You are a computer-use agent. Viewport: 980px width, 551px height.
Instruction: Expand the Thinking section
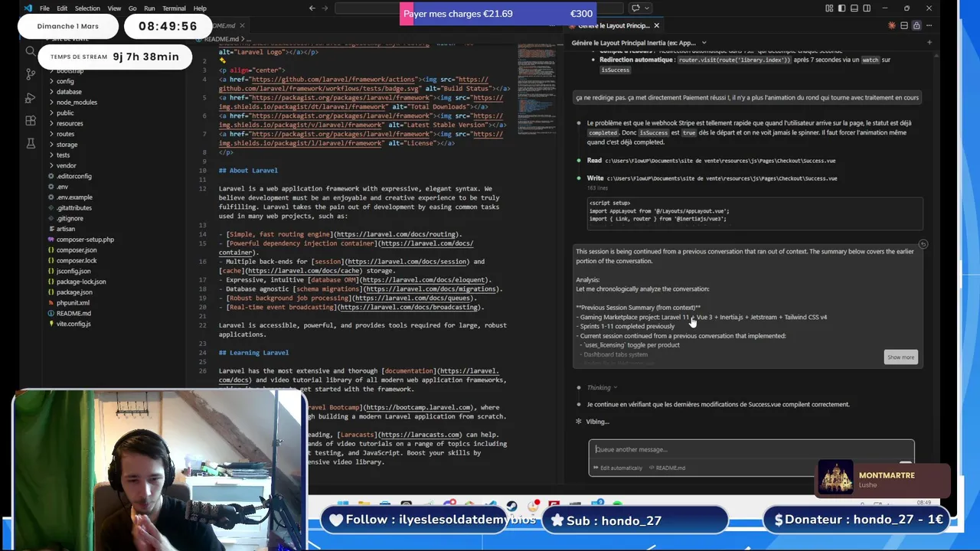coord(603,387)
